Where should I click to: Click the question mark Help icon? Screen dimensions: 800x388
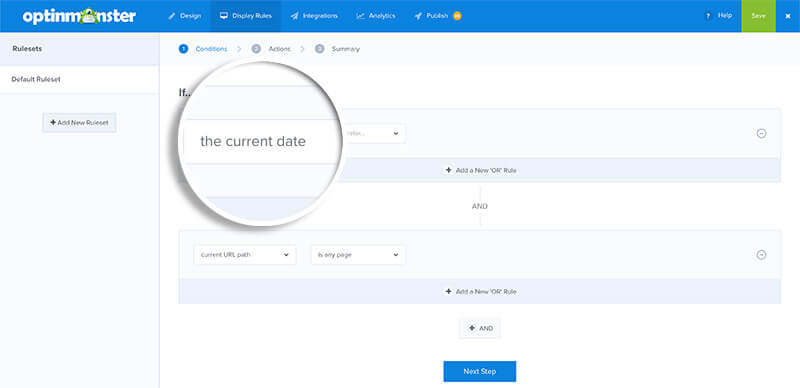[x=708, y=16]
